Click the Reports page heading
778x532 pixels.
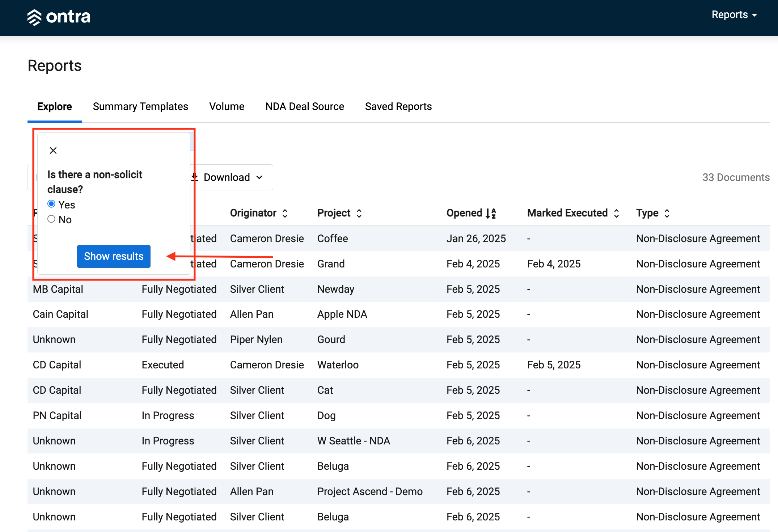55,66
